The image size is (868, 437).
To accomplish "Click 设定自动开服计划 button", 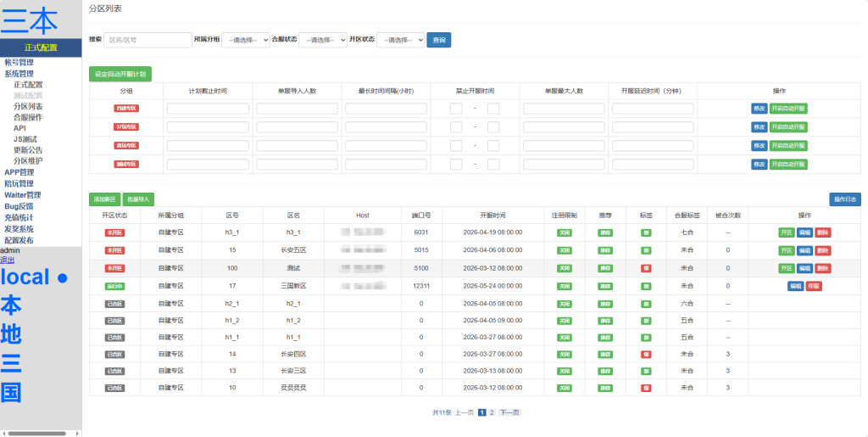I will 120,74.
